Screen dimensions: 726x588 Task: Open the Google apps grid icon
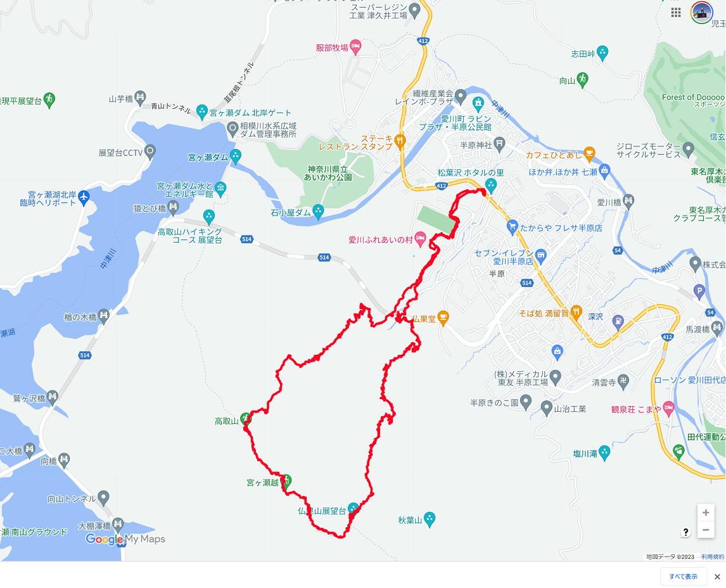[x=675, y=13]
